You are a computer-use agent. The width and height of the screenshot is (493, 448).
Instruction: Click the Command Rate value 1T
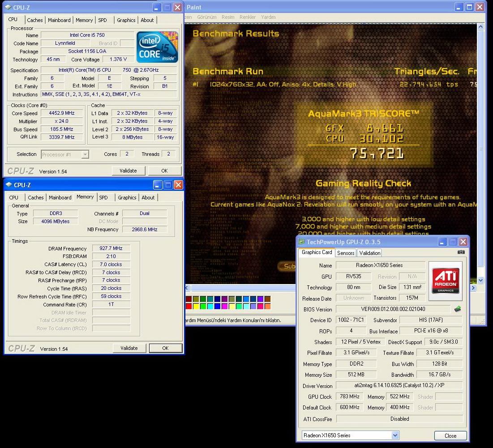point(111,304)
